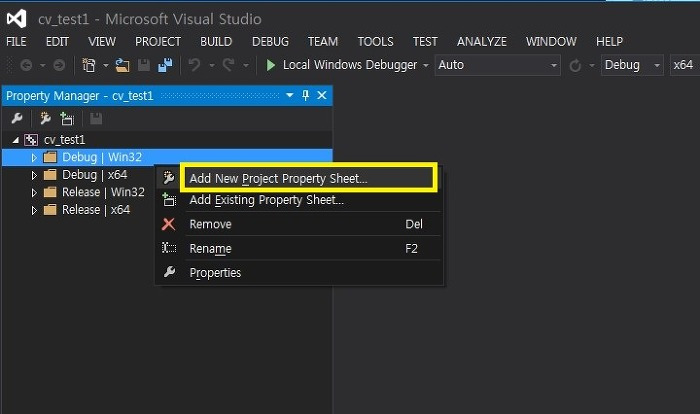Click the Undo arrow icon

click(194, 65)
